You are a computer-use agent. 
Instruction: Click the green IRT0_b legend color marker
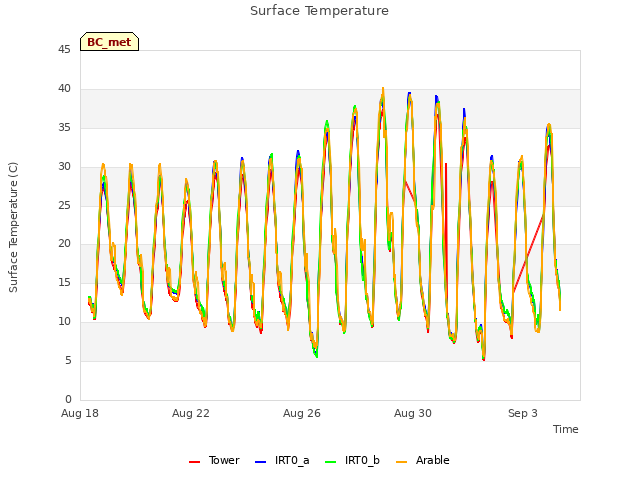pyautogui.click(x=331, y=462)
